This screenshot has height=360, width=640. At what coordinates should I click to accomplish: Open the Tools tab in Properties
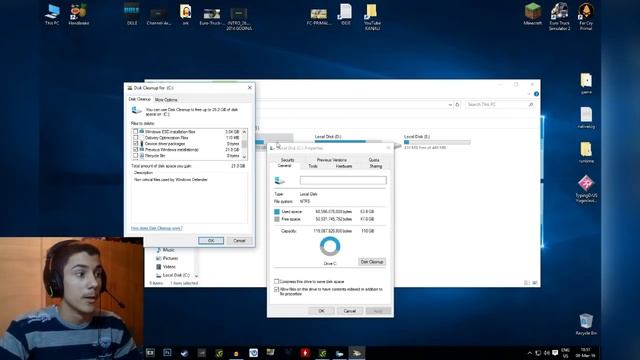point(313,166)
